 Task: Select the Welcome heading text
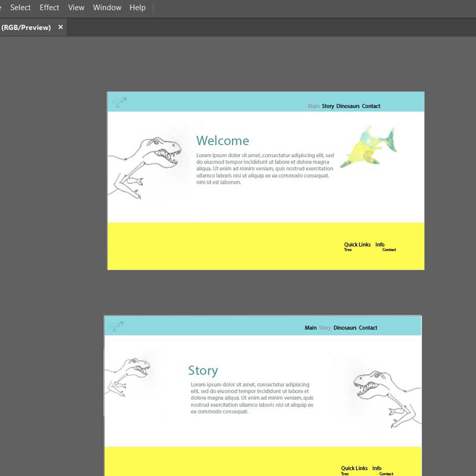223,141
